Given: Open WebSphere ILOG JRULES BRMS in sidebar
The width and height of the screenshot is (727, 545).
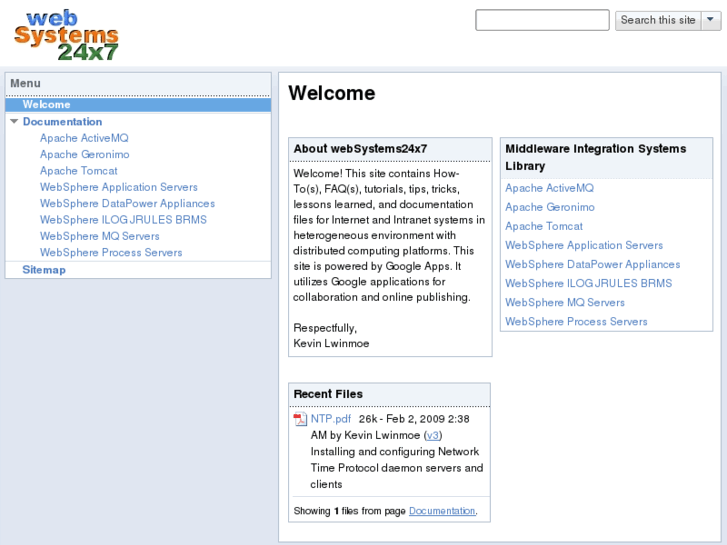Looking at the screenshot, I should (123, 219).
